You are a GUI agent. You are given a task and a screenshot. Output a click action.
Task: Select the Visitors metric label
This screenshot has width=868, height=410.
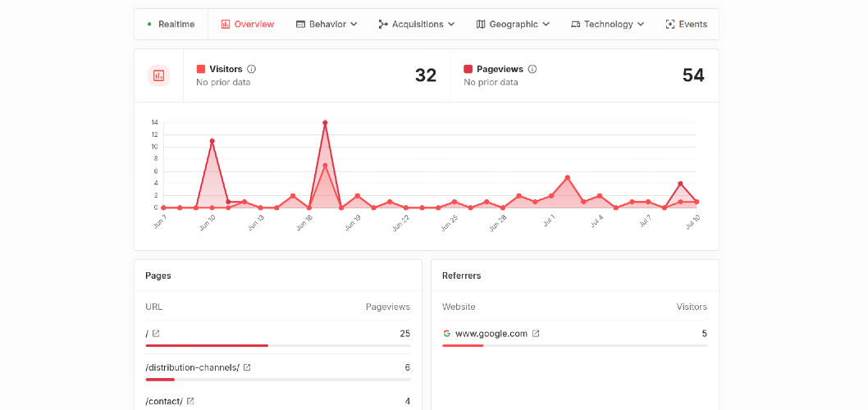coord(226,69)
